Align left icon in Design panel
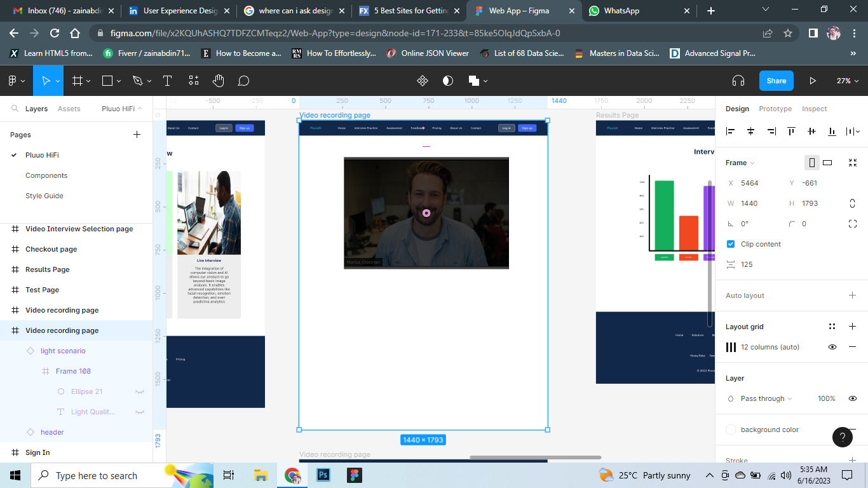This screenshot has width=868, height=488. point(731,132)
